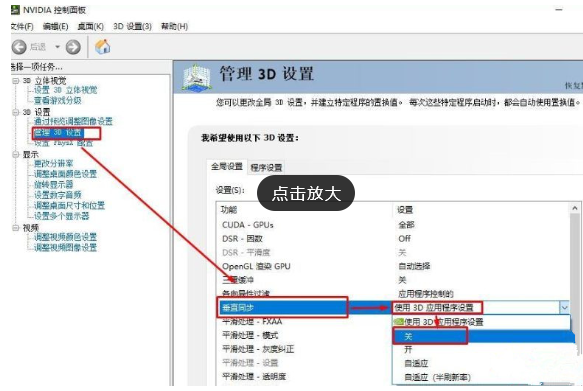Screen dimensions: 583x391
Task: Minimize the NVIDIA 控制面板 window
Action: click(559, 10)
